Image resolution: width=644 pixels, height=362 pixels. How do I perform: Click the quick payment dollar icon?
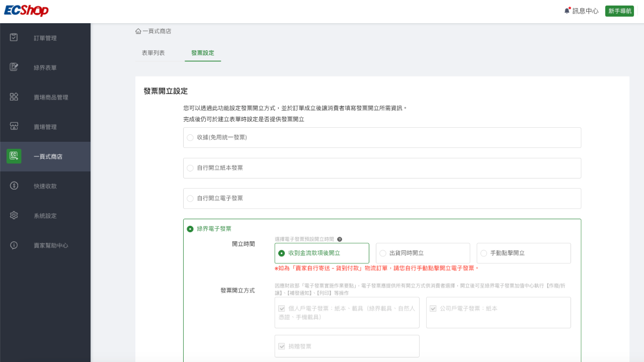pos(14,186)
